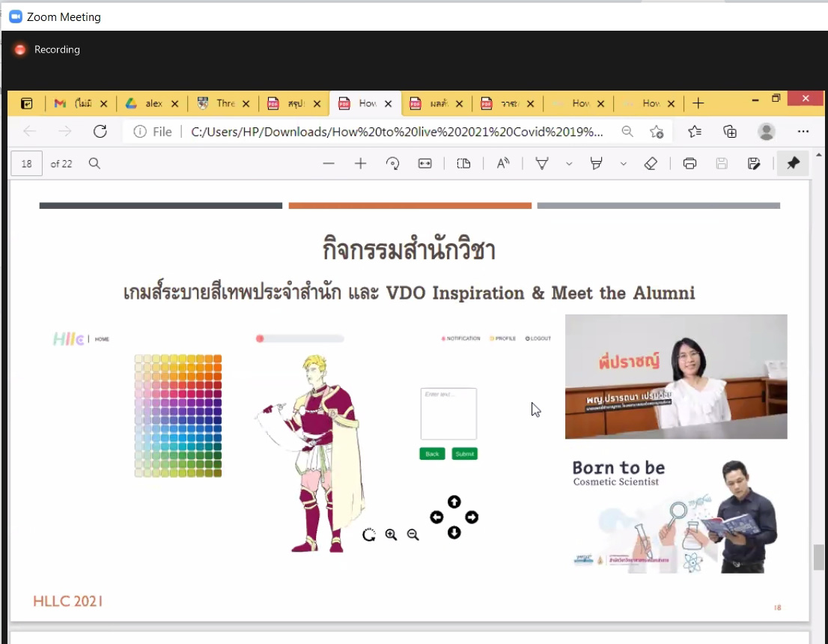Activate the Read aloud feature
The width and height of the screenshot is (828, 644).
(x=501, y=163)
